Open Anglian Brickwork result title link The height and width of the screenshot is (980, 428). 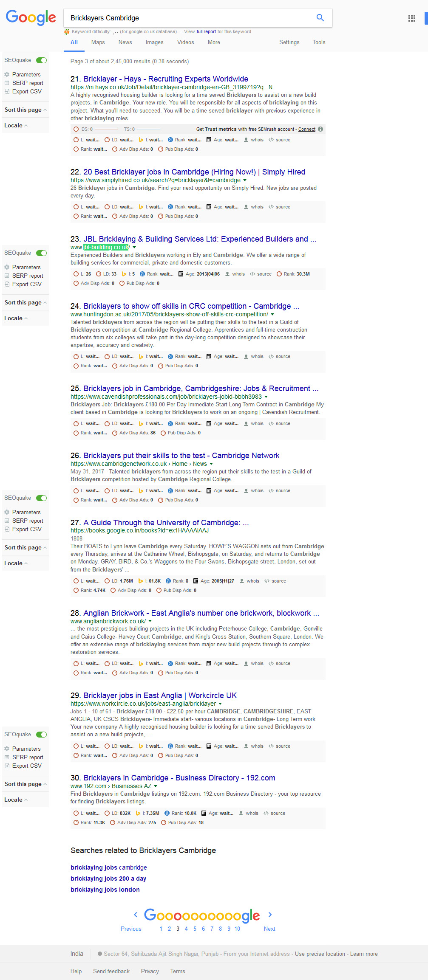click(201, 613)
